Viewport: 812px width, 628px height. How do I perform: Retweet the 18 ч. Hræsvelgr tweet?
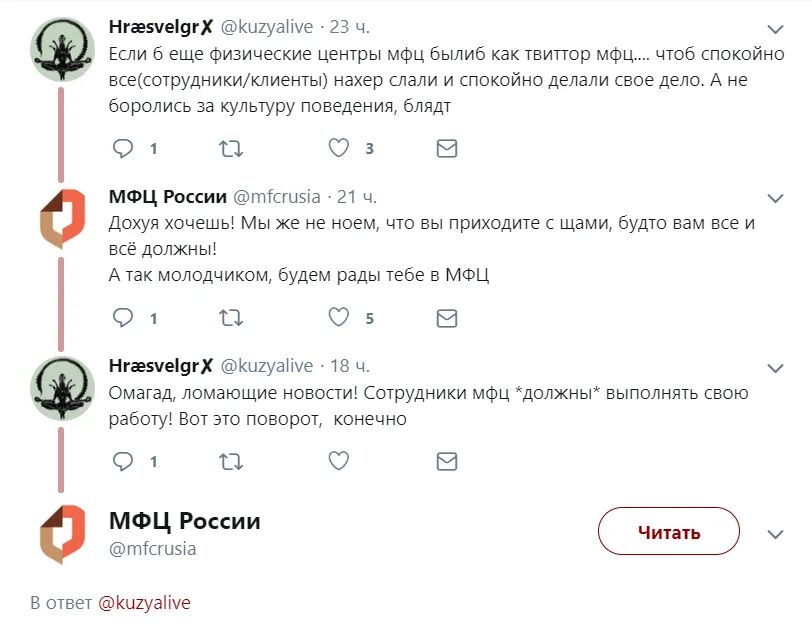[230, 462]
